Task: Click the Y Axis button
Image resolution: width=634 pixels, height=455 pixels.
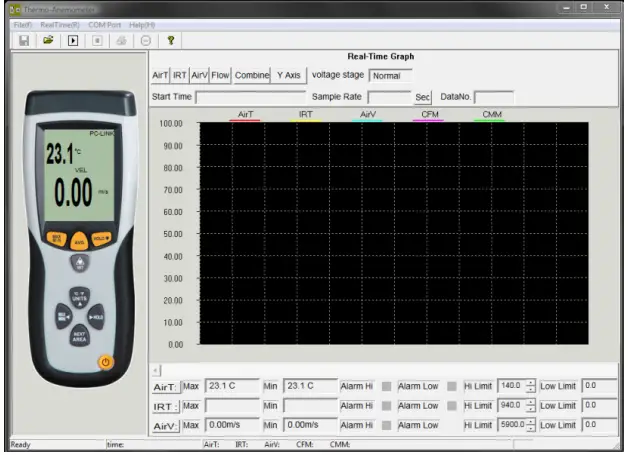Action: point(289,75)
